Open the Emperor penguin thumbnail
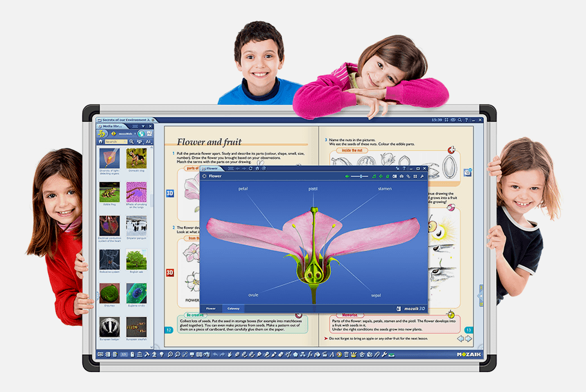Image resolution: width=586 pixels, height=392 pixels. point(136,226)
